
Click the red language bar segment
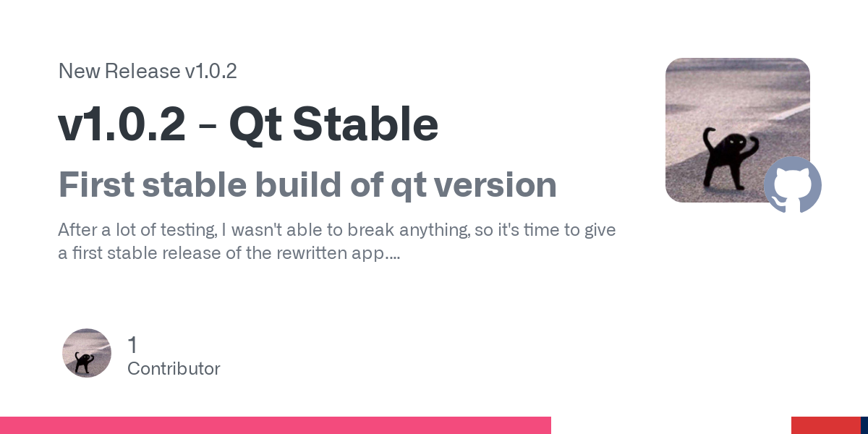coord(825,425)
